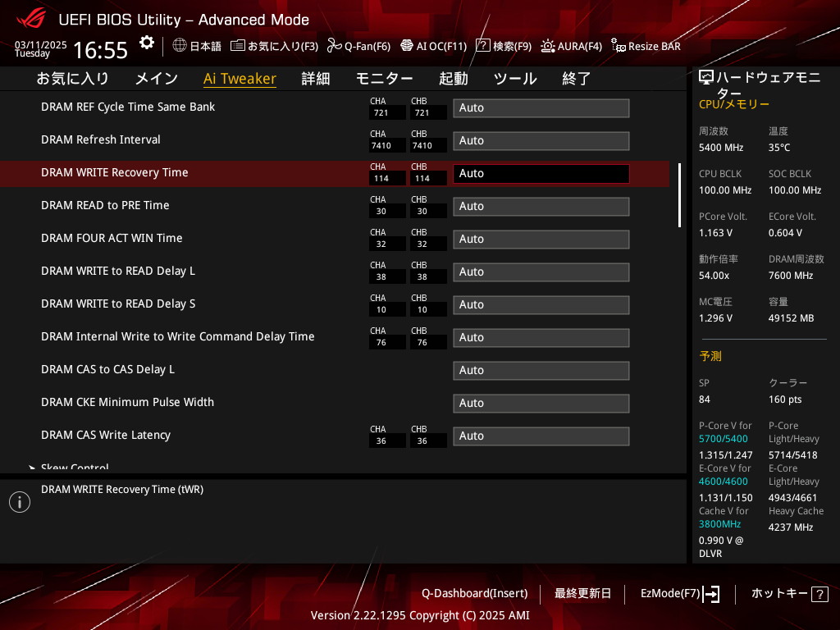Click the info icon in help area
The height and width of the screenshot is (630, 840).
click(20, 502)
